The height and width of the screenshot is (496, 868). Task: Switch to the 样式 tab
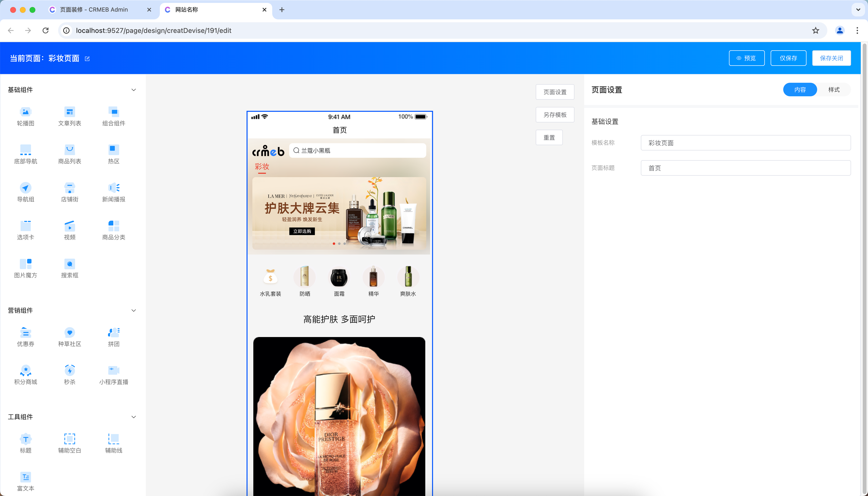[x=834, y=90]
